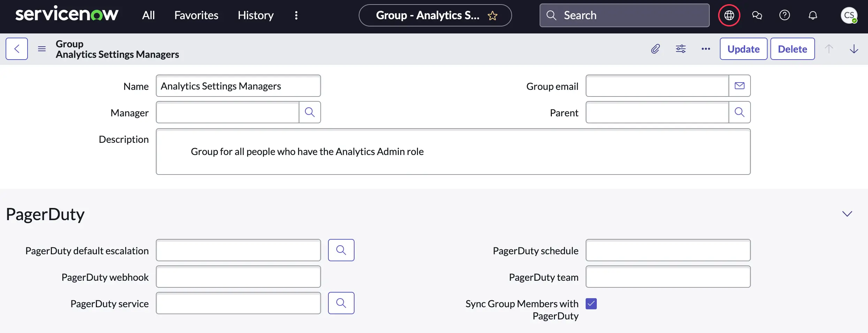
Task: Click the Group email envelope icon
Action: point(739,86)
